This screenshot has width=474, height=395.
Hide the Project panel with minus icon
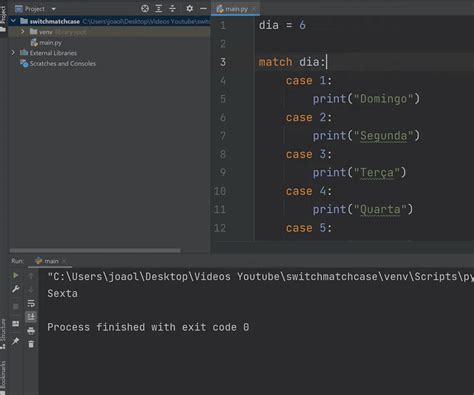tap(203, 9)
